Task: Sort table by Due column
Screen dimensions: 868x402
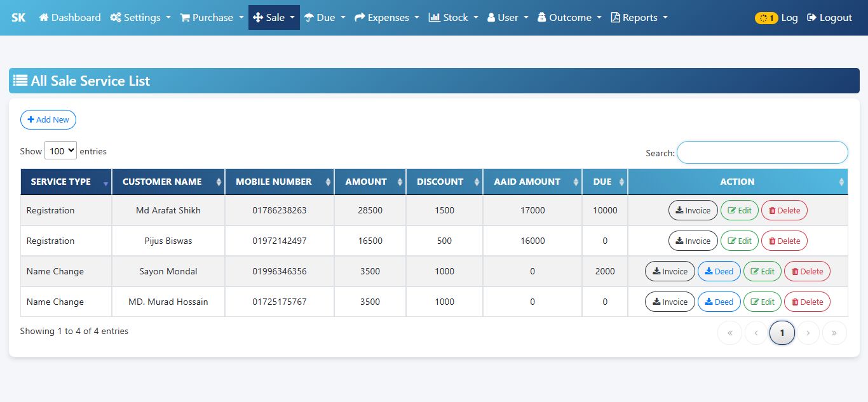Action: click(605, 182)
